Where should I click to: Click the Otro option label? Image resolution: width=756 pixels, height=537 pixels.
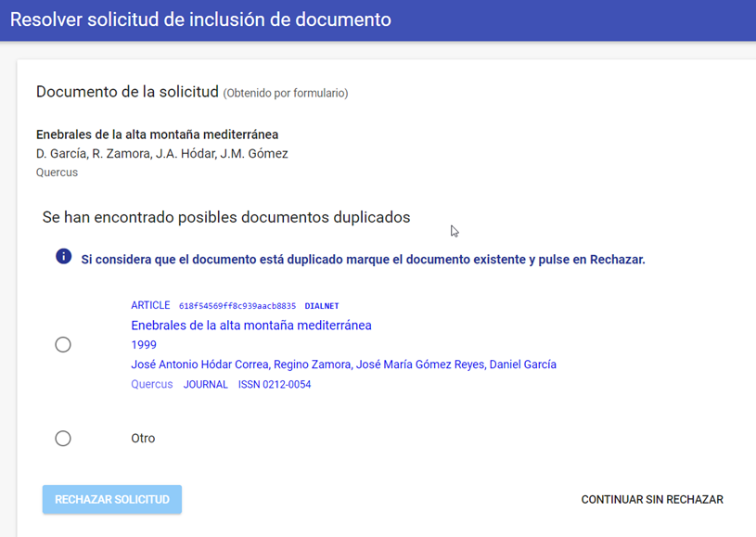pyautogui.click(x=143, y=438)
